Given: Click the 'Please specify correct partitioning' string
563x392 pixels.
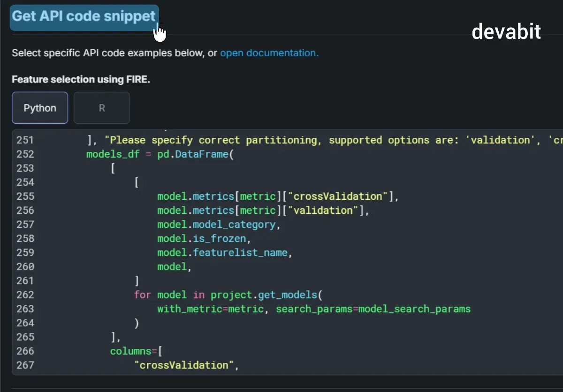Looking at the screenshot, I should click(213, 140).
